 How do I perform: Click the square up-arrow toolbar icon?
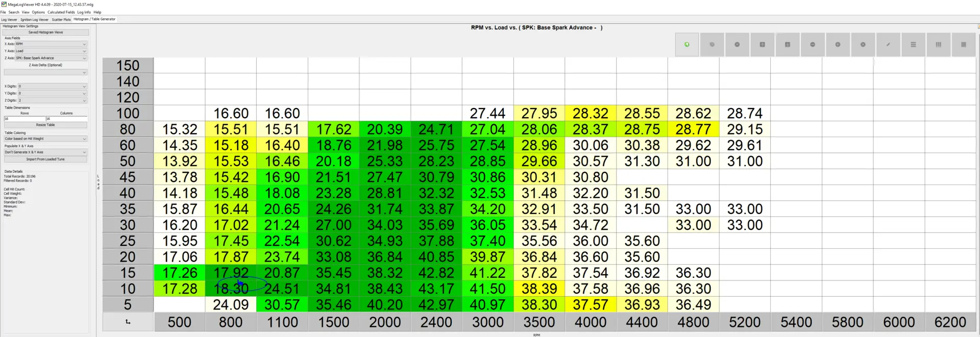[763, 44]
